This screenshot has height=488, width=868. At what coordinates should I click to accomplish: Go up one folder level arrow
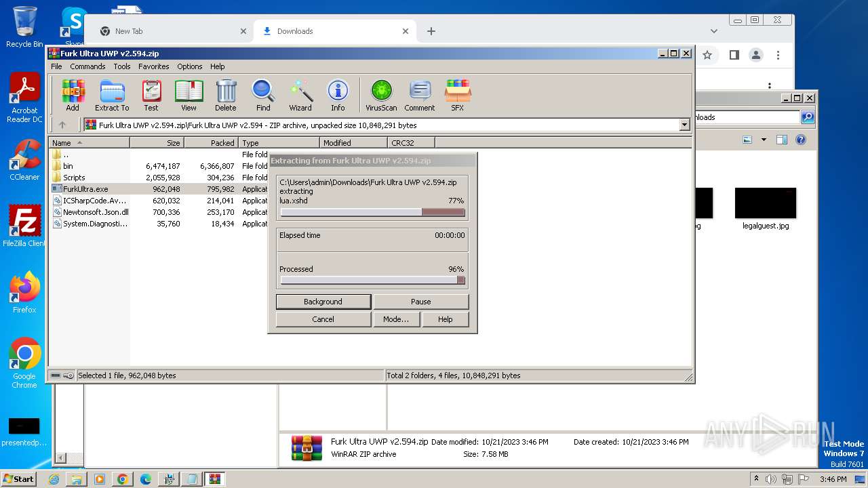pyautogui.click(x=62, y=125)
